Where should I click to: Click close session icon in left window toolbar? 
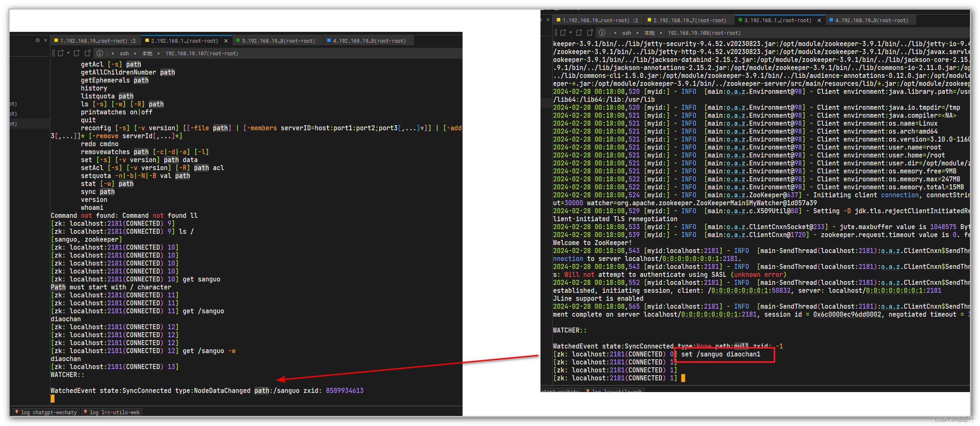77,53
